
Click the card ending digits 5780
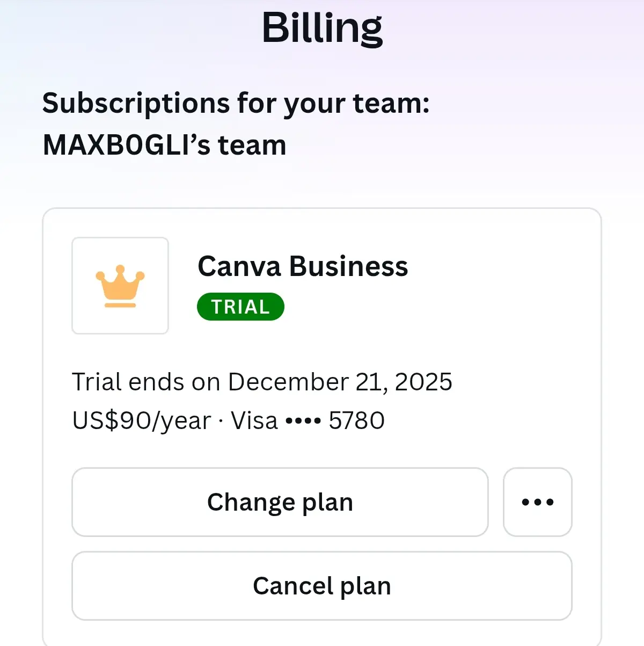pyautogui.click(x=357, y=420)
